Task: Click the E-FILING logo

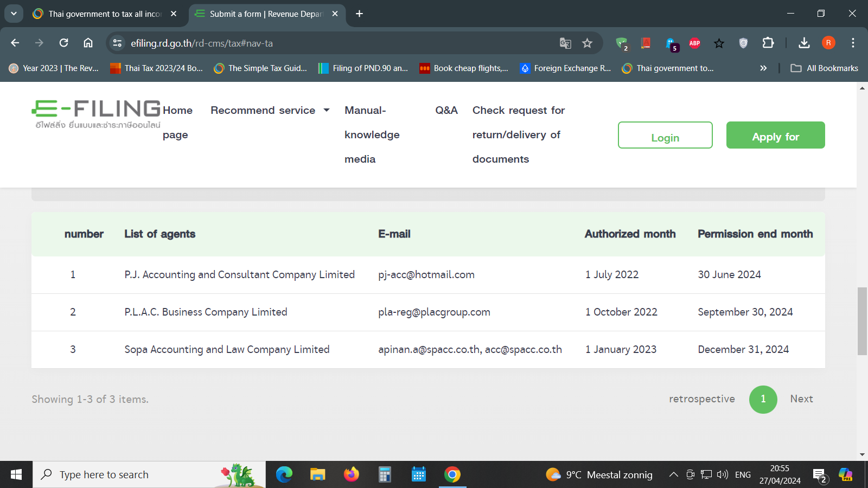Action: tap(97, 113)
